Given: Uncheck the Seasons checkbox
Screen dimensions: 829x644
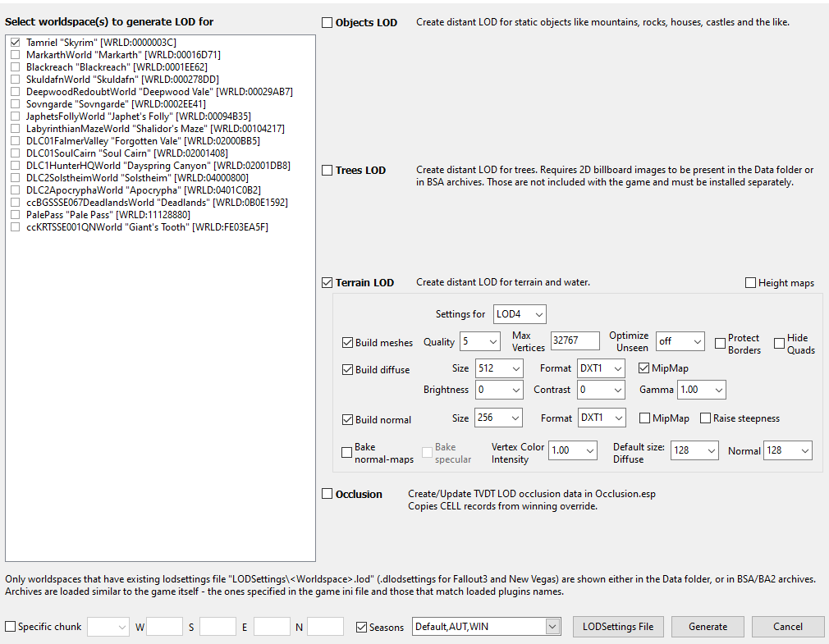Looking at the screenshot, I should [362, 627].
